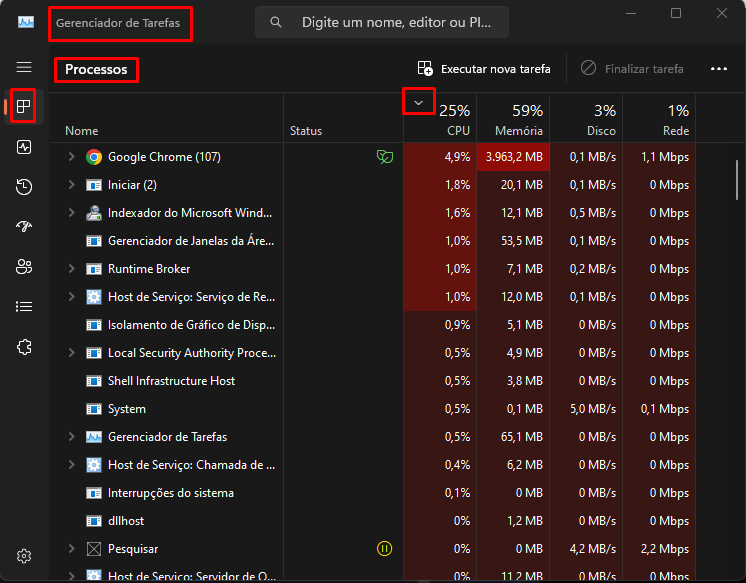Screen dimensions: 746x583
Task: Click Chrome memory value 3.963,2 MB
Action: [x=514, y=157]
